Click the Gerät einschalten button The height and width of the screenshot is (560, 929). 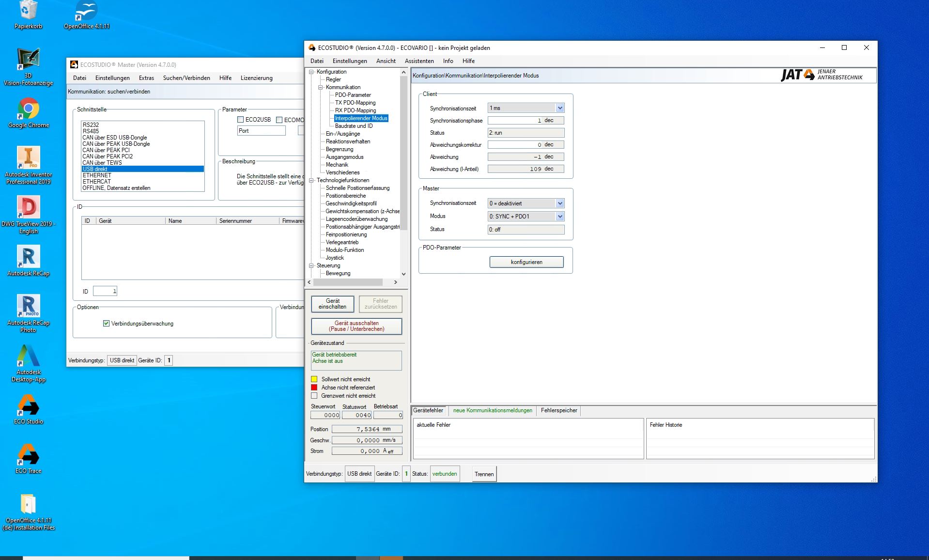click(332, 304)
